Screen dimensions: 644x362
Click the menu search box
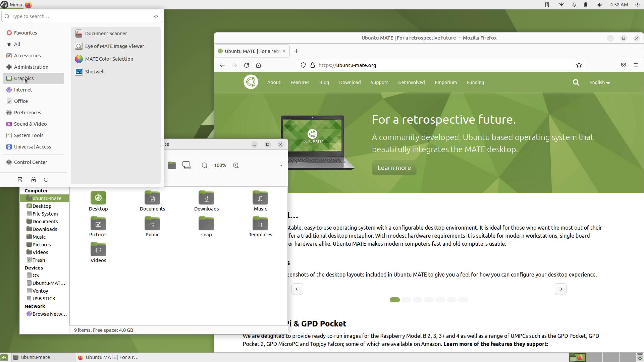point(82,16)
